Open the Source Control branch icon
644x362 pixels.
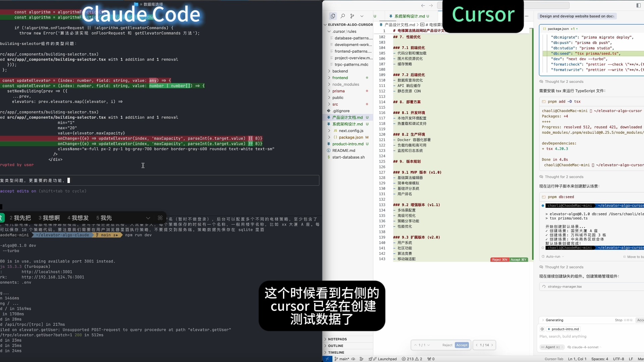coord(352,16)
